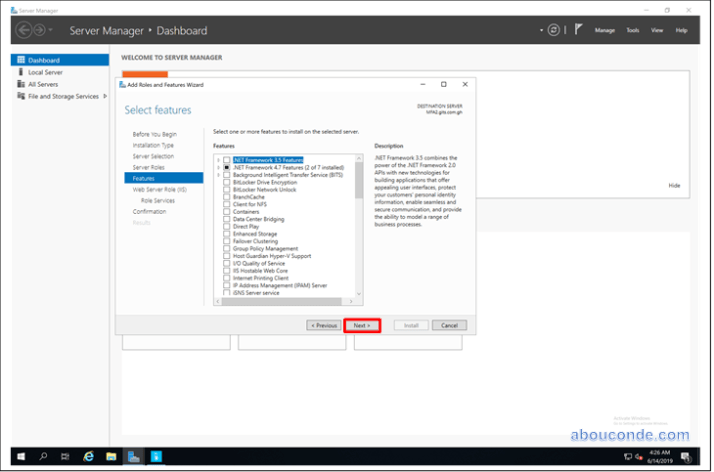The image size is (714, 472).
Task: Launch Internet Explorer from the taskbar
Action: (x=89, y=456)
